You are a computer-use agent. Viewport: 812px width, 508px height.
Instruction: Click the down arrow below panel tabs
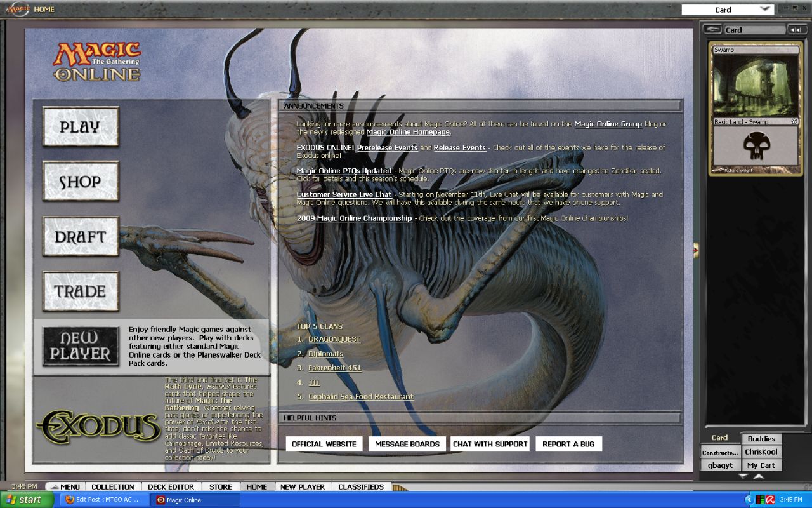743,476
